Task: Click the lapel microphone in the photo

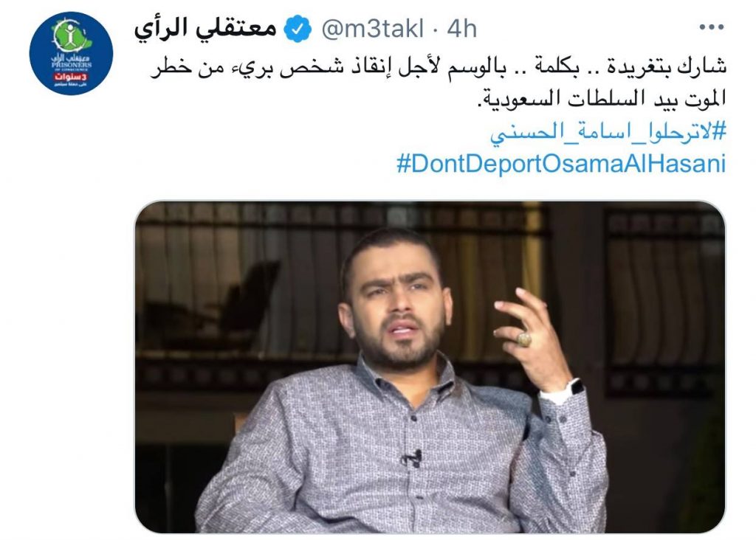Action: tap(412, 457)
